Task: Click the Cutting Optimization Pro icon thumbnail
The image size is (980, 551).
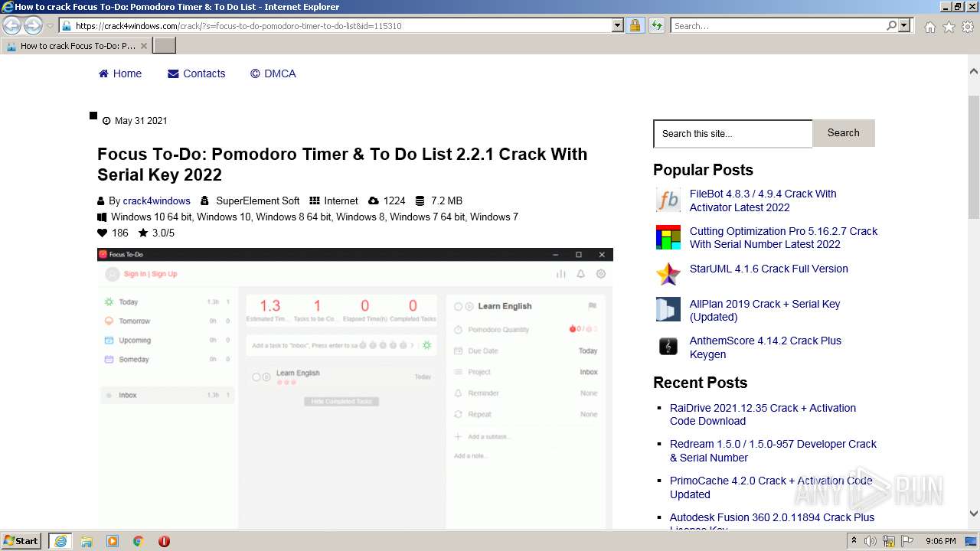Action: (668, 237)
